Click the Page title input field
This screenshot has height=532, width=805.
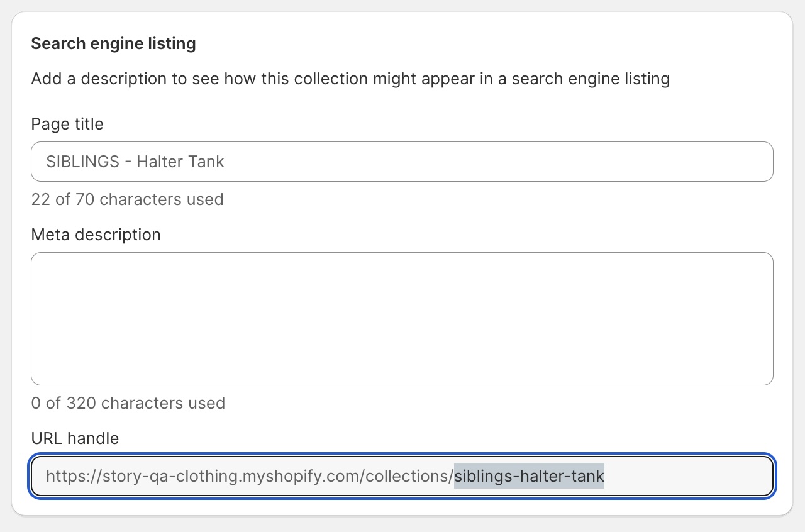(402, 162)
